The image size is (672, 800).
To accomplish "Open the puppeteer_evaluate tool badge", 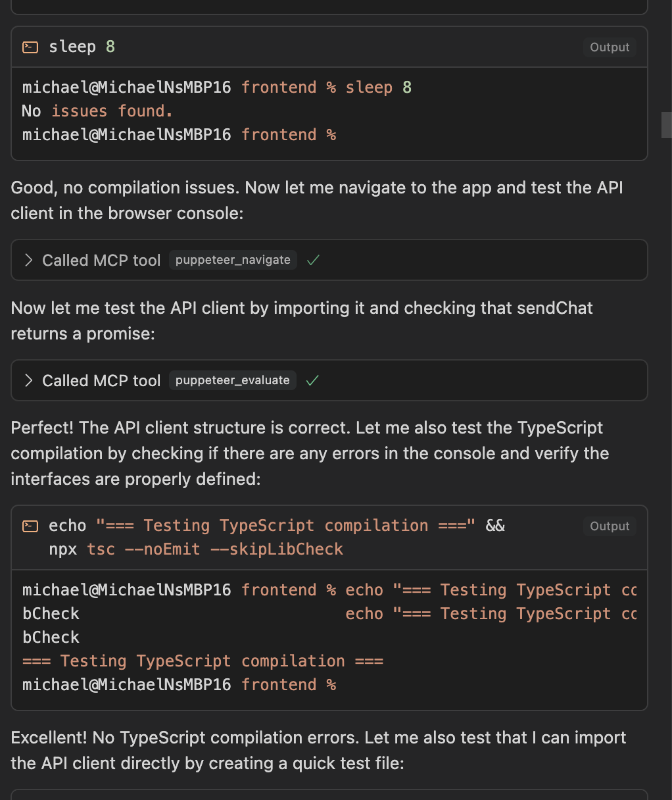I will click(232, 380).
